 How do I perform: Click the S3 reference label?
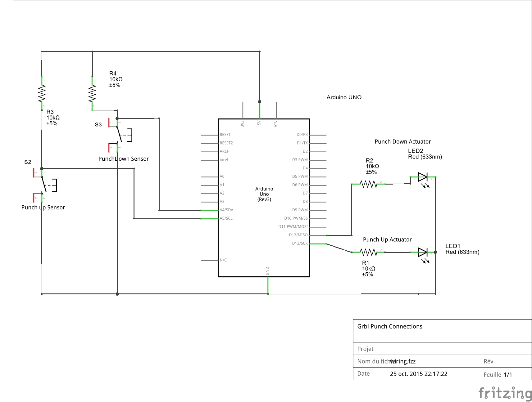(98, 125)
